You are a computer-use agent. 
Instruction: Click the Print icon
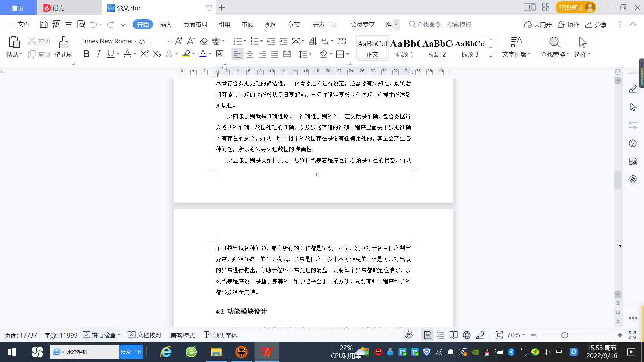tap(68, 24)
